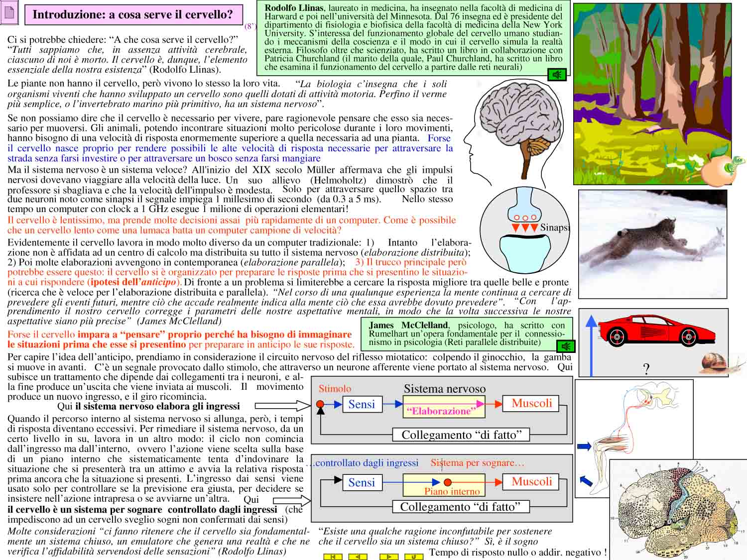Image resolution: width=747 pixels, height=560 pixels.
Task: Click the red "Muscoli" box in lower diagram
Action: [x=532, y=482]
